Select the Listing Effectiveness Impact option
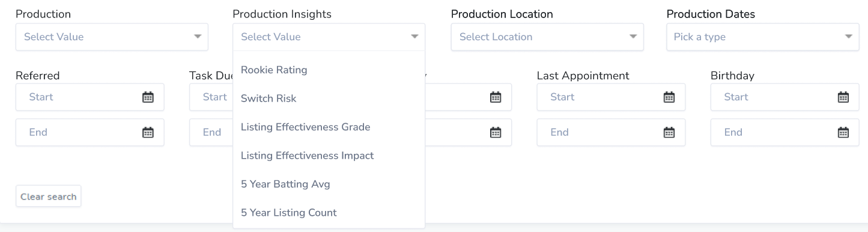Screen dimensions: 868x232 pos(329,156)
